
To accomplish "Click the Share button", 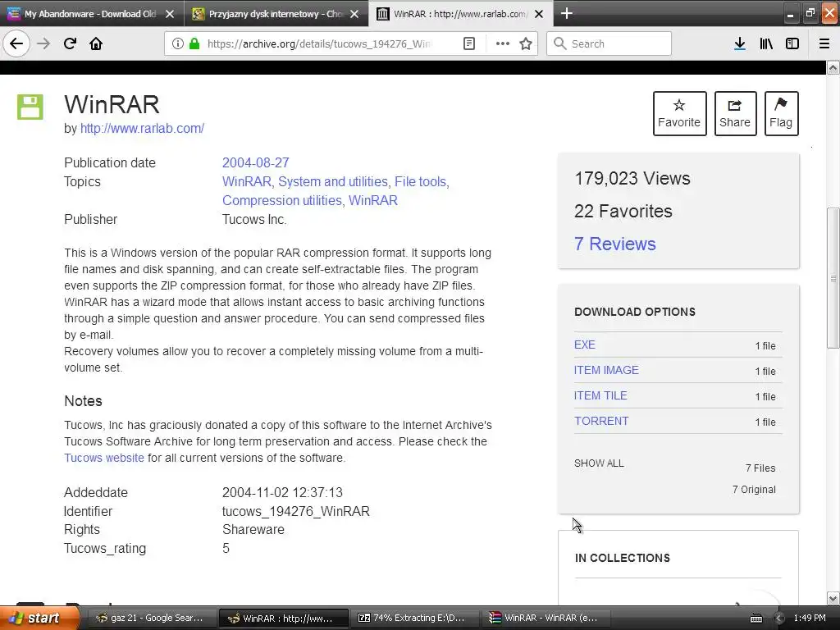I will click(x=735, y=113).
